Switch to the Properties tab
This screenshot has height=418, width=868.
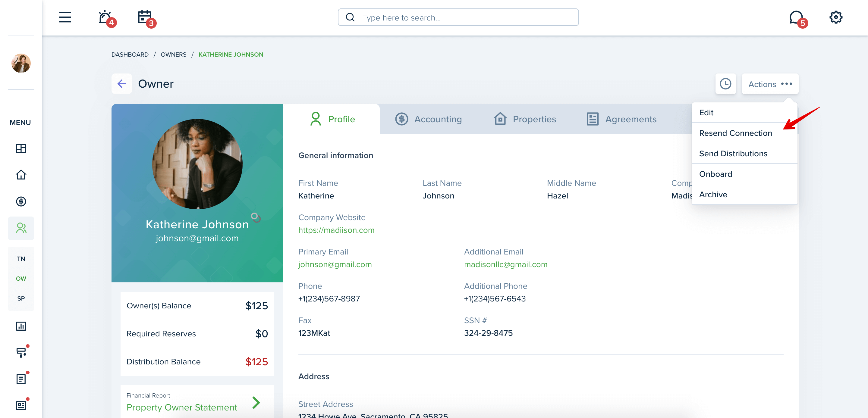tap(524, 119)
